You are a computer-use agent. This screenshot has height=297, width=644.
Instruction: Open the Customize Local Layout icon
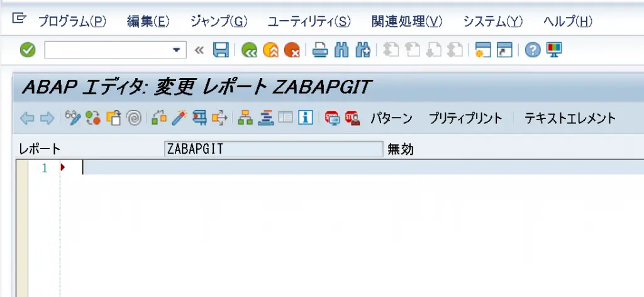point(554,50)
